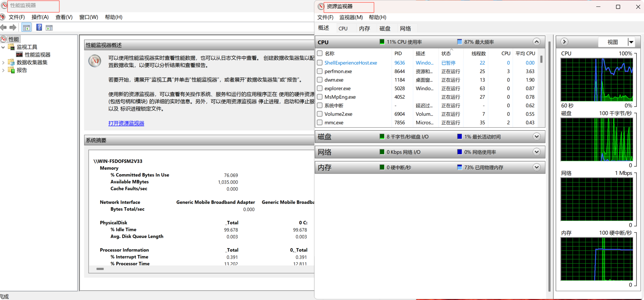644x300 pixels.
Task: Check the explorer.exe process checkbox
Action: pos(320,88)
